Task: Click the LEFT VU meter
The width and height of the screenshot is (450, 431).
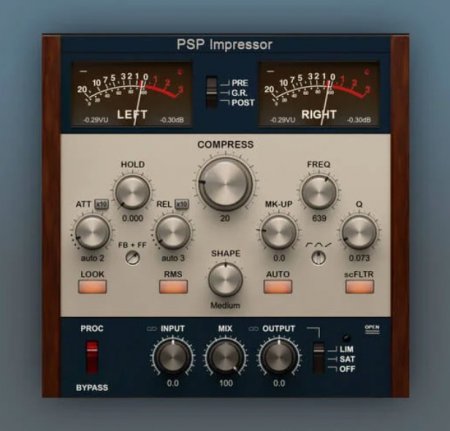Action: pos(132,94)
